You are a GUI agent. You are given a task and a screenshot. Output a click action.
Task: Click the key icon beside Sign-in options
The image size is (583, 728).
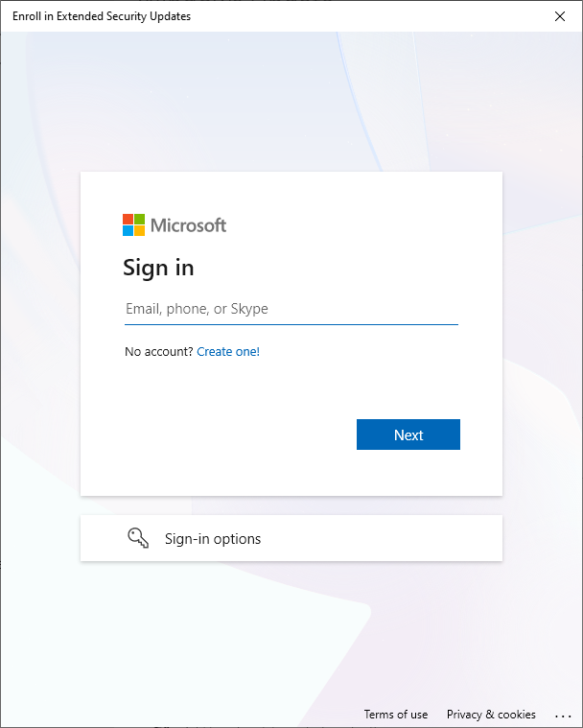click(138, 538)
